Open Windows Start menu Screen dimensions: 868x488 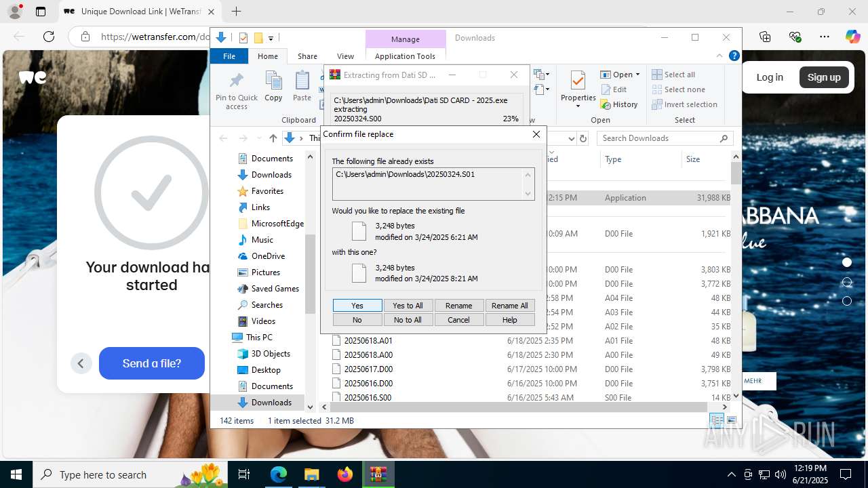(16, 474)
